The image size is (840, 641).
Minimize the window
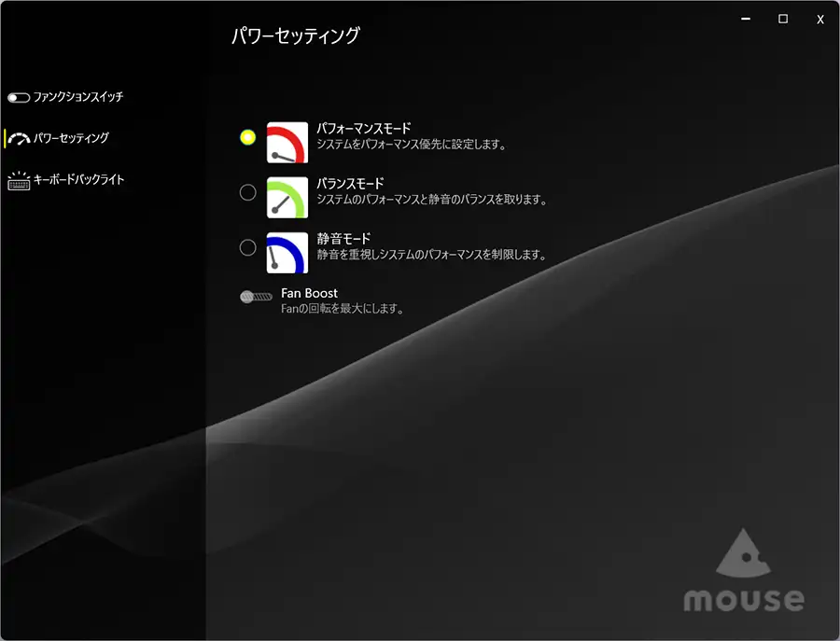(745, 19)
